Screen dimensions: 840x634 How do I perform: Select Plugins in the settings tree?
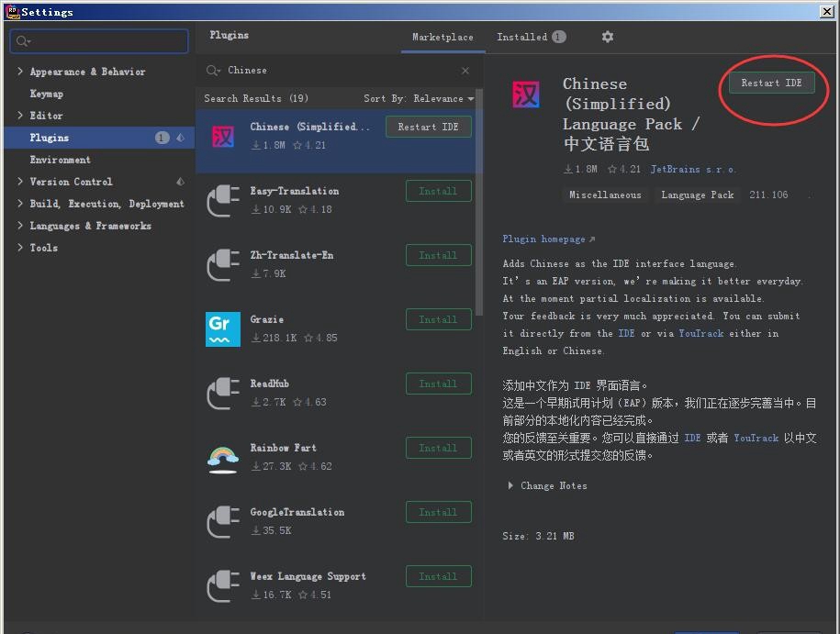coord(99,138)
